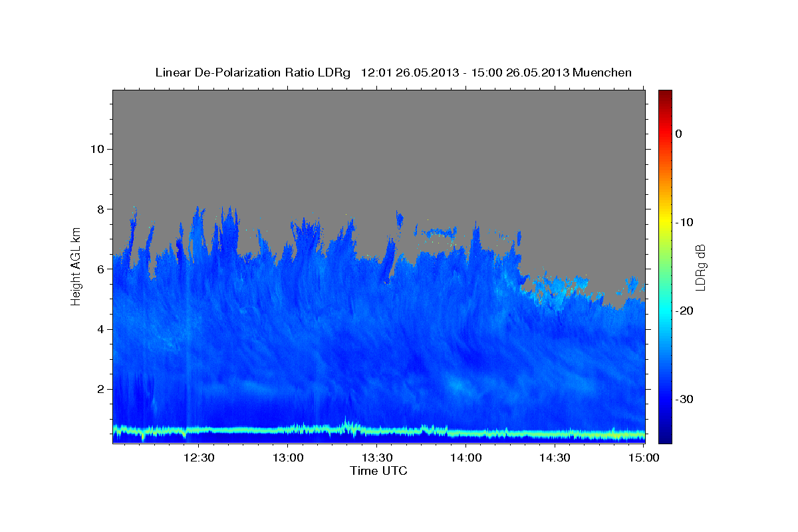This screenshot has width=798, height=532.
Task: Click the 15:00 time tick label
Action: coord(642,458)
